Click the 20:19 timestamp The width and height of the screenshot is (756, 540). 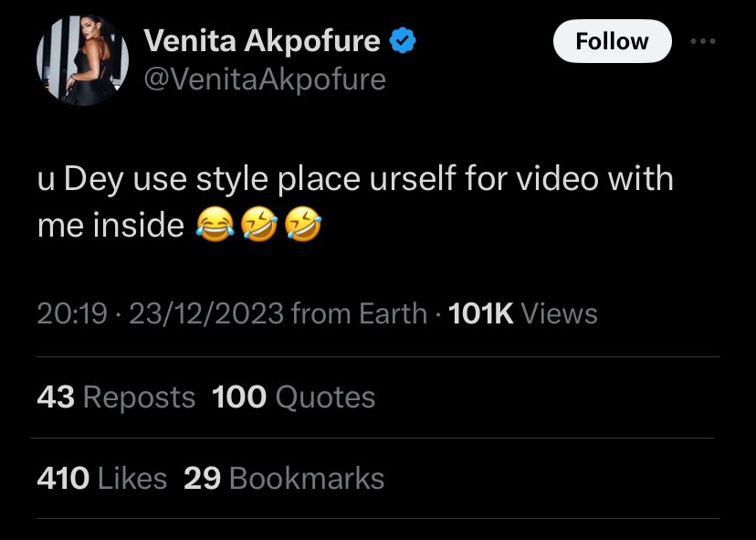72,314
